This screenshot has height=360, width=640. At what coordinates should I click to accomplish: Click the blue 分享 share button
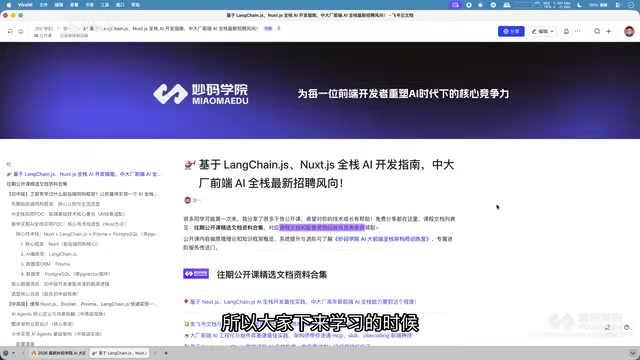click(511, 31)
